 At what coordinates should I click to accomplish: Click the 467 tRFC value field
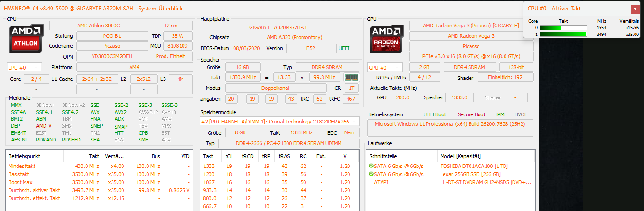350,98
